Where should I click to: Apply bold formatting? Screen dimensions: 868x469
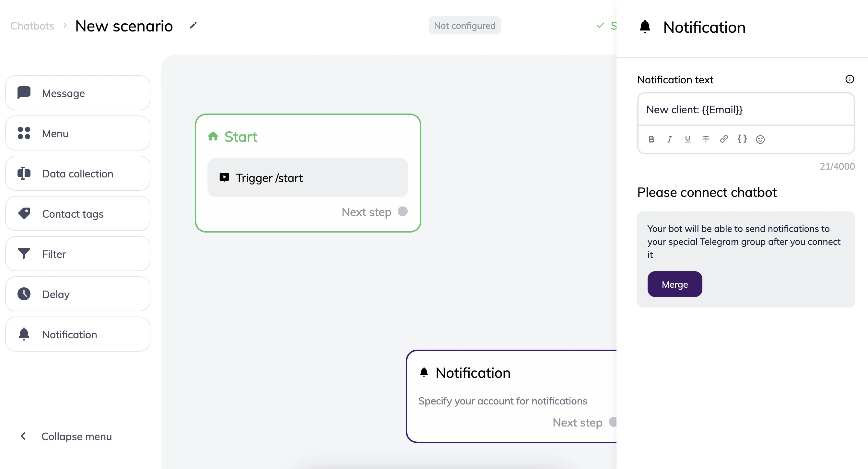tap(651, 139)
